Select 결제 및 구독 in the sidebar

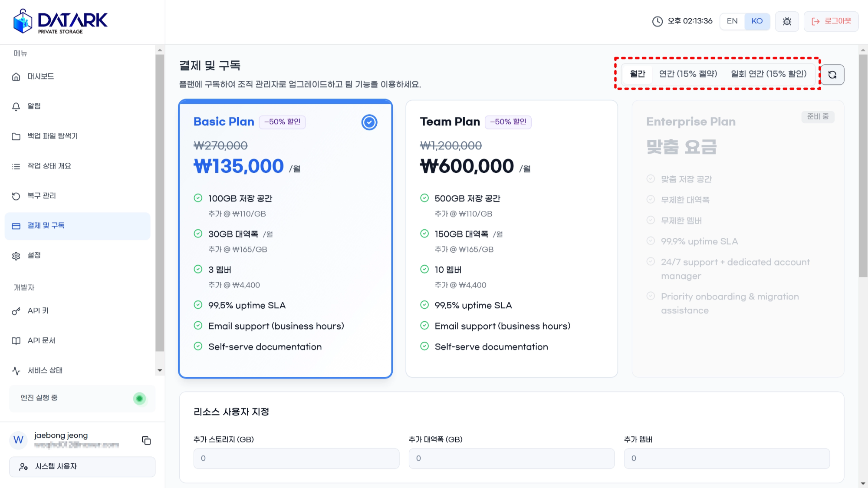point(77,226)
